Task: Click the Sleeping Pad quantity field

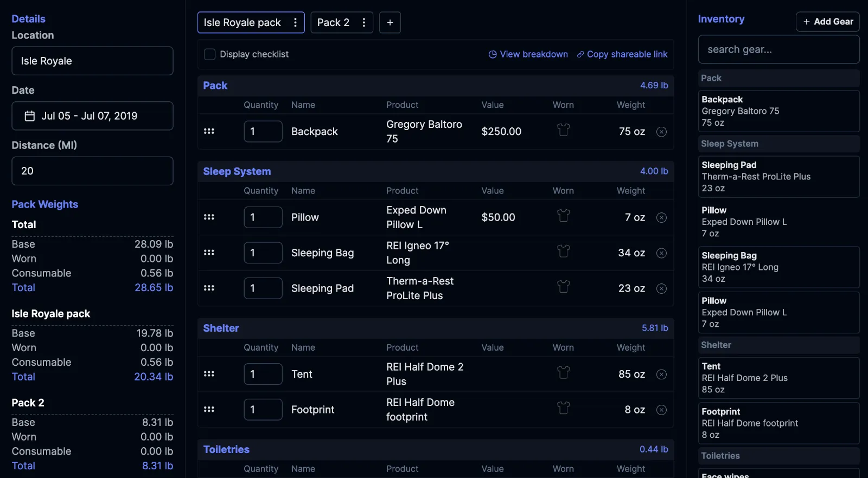Action: [263, 288]
